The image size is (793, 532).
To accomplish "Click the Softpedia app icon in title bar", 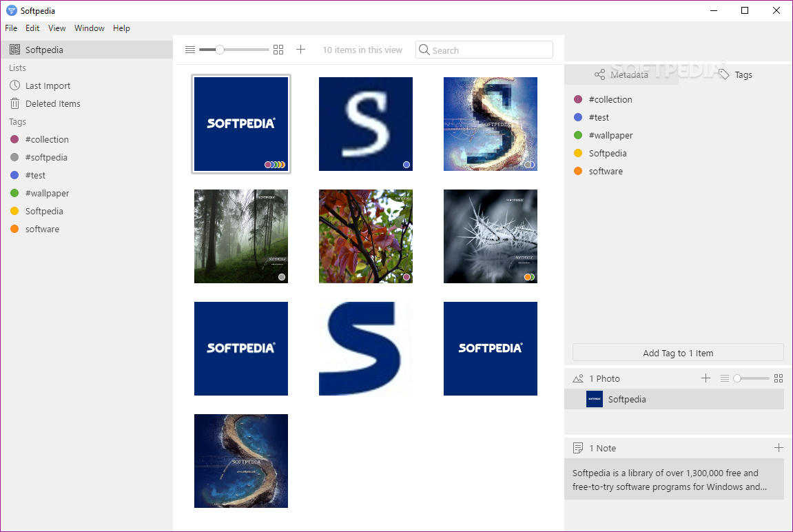I will pos(12,10).
